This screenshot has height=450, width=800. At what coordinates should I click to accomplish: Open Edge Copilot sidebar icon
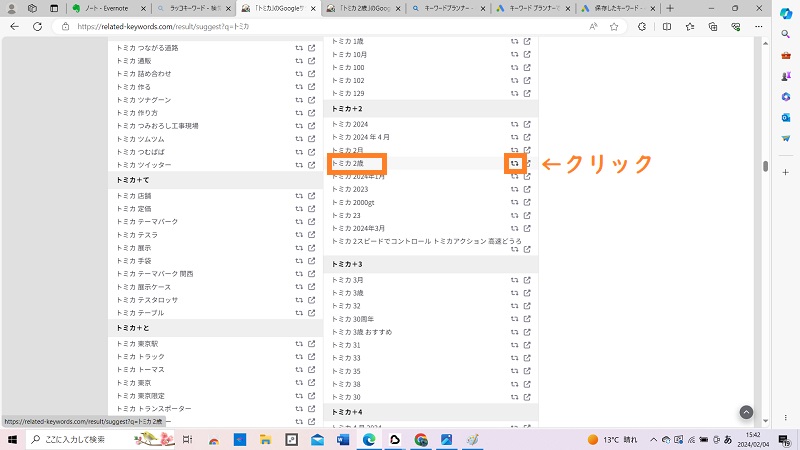coord(786,13)
